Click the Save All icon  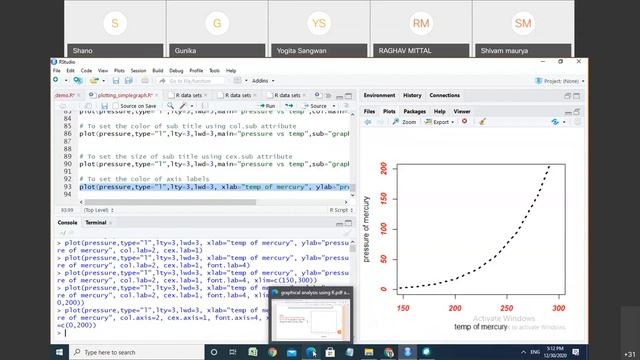pyautogui.click(x=129, y=81)
